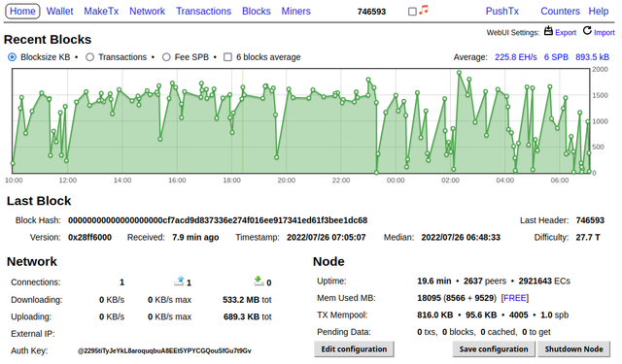Click the difficulty value 27.7 T
The image size is (622, 364).
(587, 237)
